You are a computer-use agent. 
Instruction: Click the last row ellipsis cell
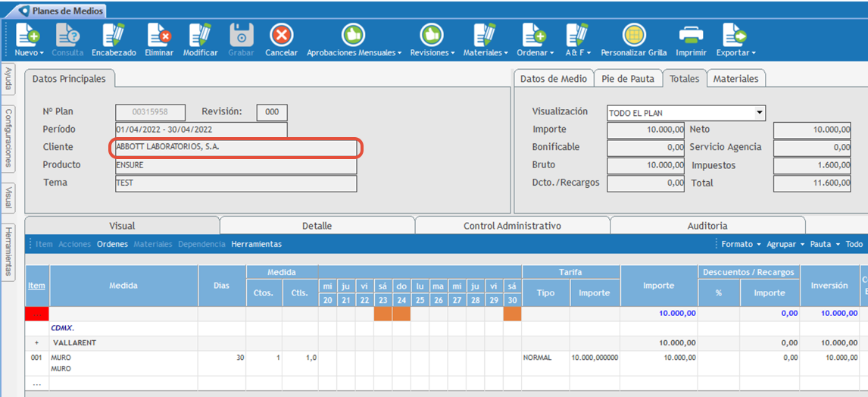point(37,383)
